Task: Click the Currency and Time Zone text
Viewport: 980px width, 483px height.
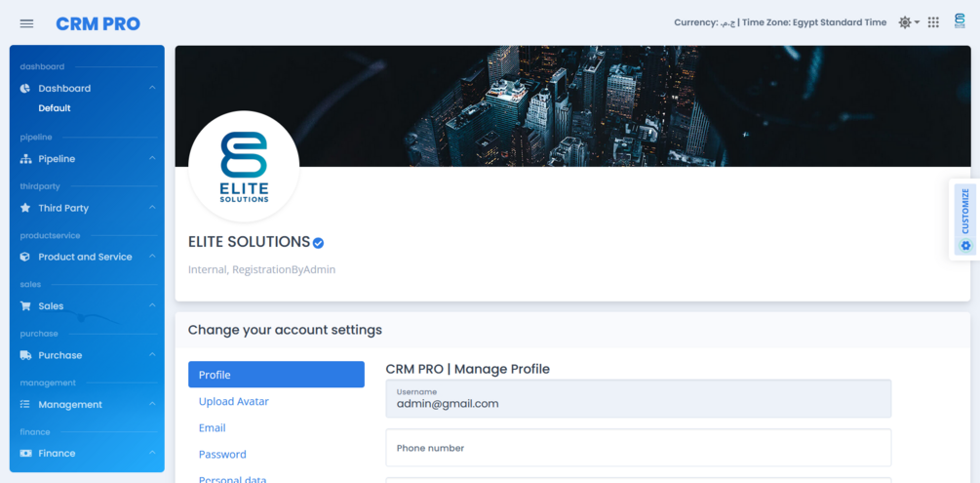Action: (780, 22)
